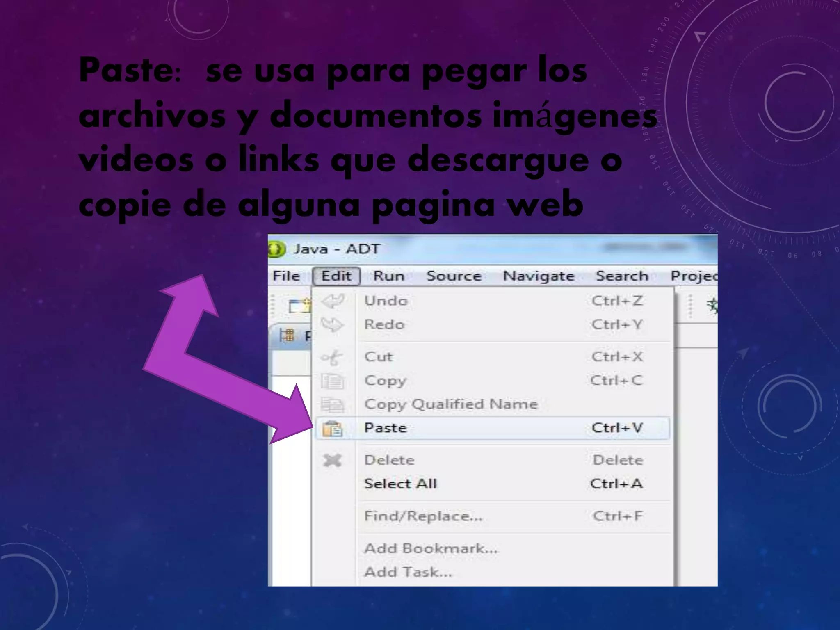Open the Navigate menu
This screenshot has height=630, width=840.
click(x=539, y=276)
